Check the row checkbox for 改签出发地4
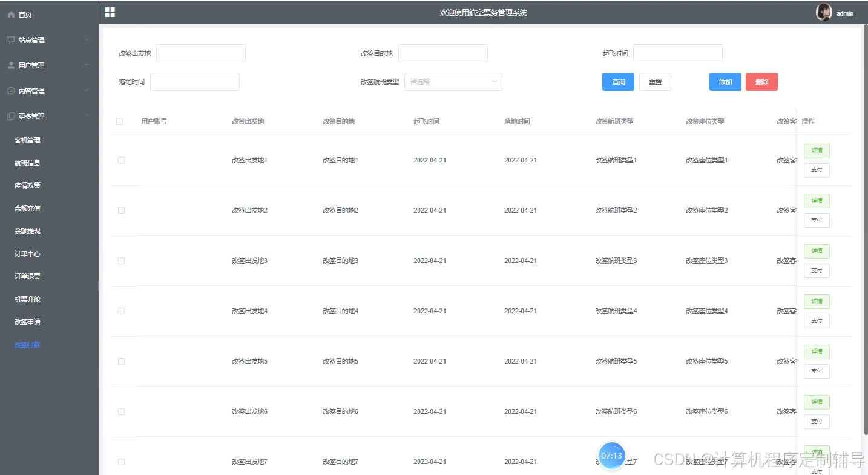This screenshot has width=868, height=475. (x=121, y=311)
